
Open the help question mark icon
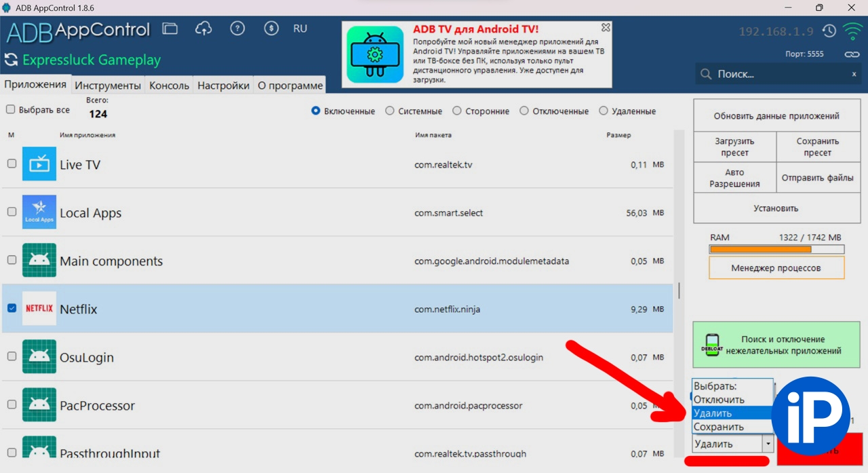click(x=237, y=29)
